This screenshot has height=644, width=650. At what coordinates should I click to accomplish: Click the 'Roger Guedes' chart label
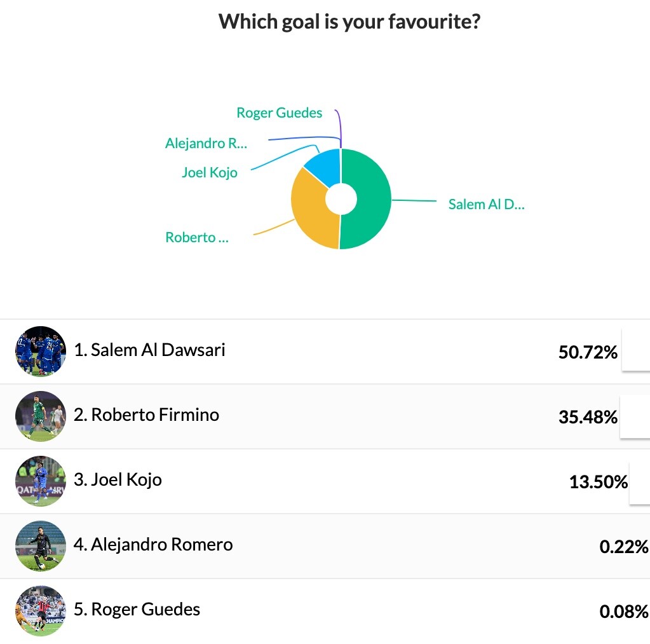click(279, 113)
